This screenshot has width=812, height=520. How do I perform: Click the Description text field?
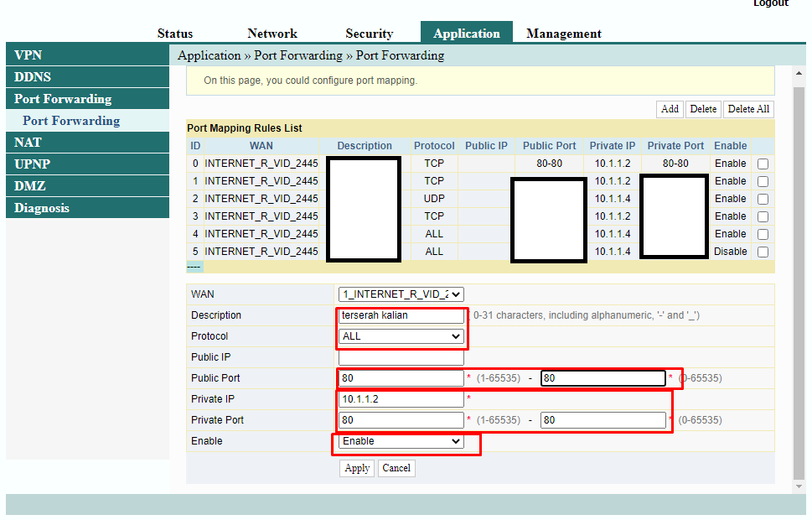[401, 316]
